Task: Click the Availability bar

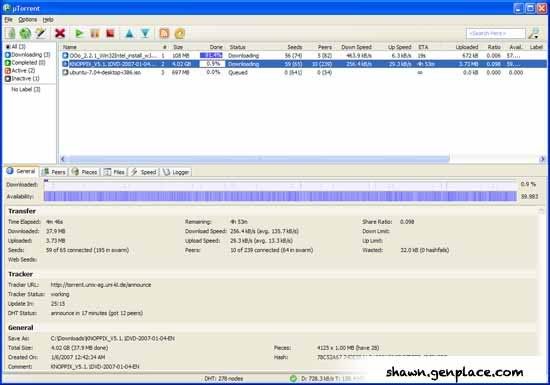Action: pos(280,196)
